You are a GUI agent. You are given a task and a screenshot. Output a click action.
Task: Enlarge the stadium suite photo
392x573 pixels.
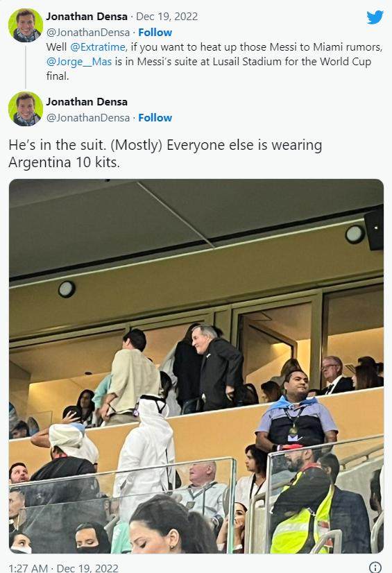(196, 366)
